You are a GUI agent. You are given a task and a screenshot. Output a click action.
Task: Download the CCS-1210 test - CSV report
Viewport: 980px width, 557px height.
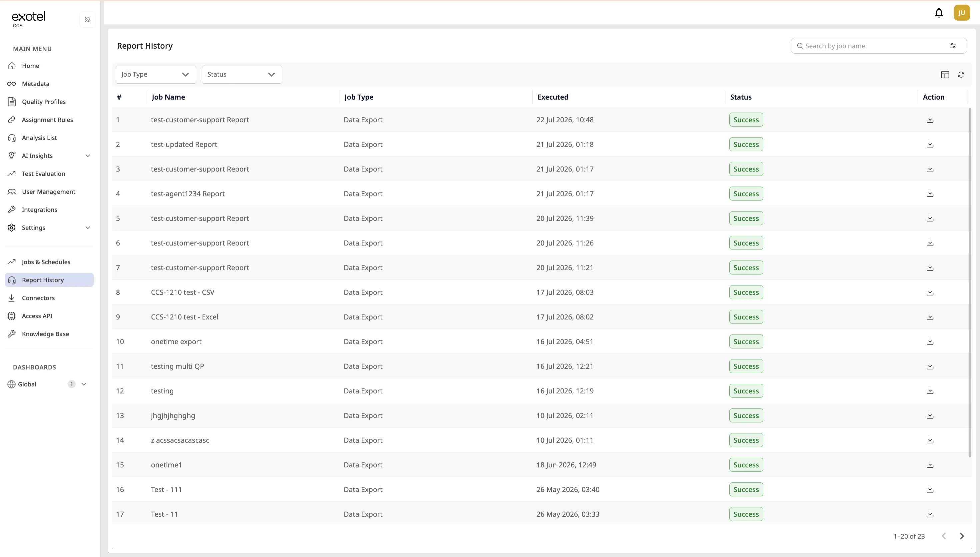click(x=930, y=292)
